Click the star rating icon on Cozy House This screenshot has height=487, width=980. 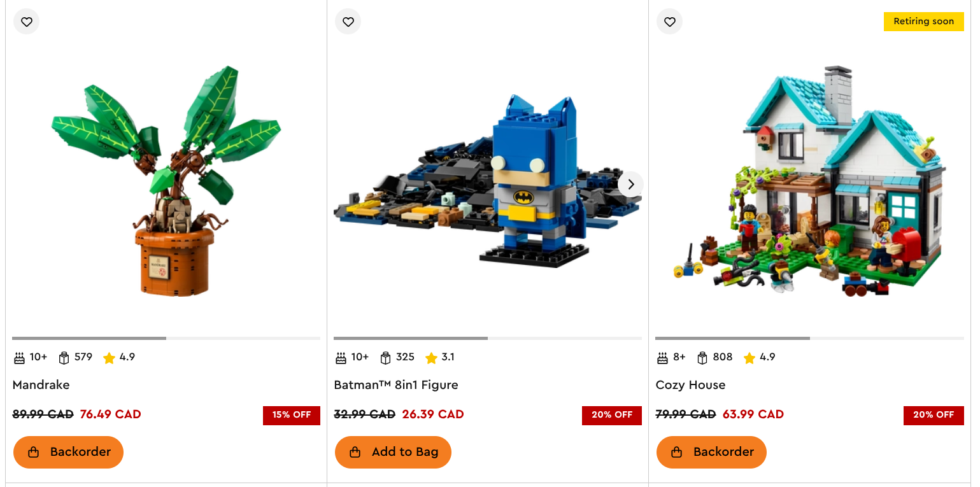coord(749,358)
